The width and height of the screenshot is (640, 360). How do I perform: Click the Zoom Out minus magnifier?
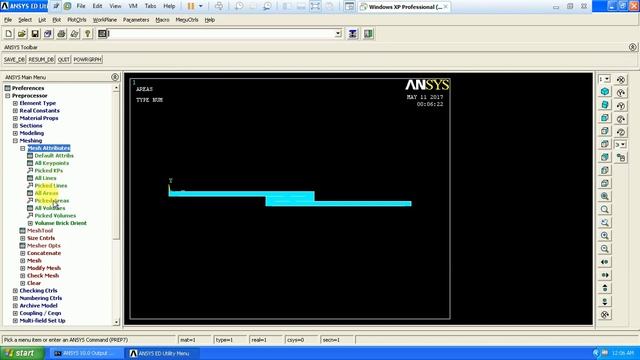coord(605,249)
